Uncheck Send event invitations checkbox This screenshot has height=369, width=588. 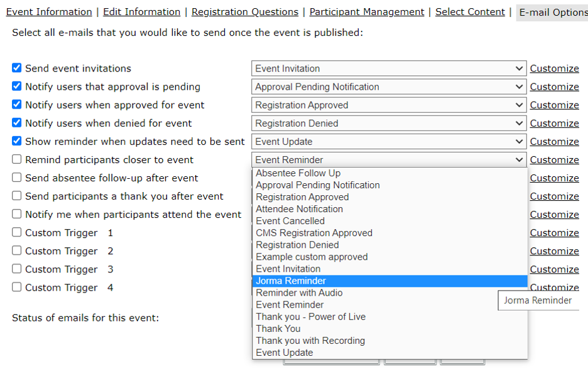[16, 68]
